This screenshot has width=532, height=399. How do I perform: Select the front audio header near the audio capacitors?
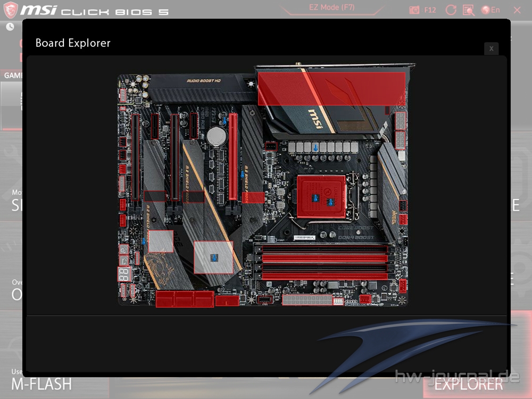pyautogui.click(x=123, y=95)
